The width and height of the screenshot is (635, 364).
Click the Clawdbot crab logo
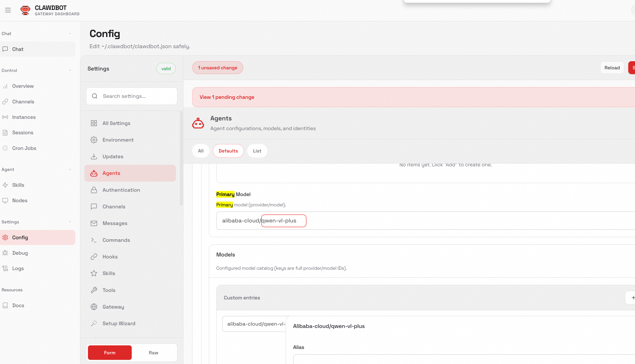pos(25,10)
